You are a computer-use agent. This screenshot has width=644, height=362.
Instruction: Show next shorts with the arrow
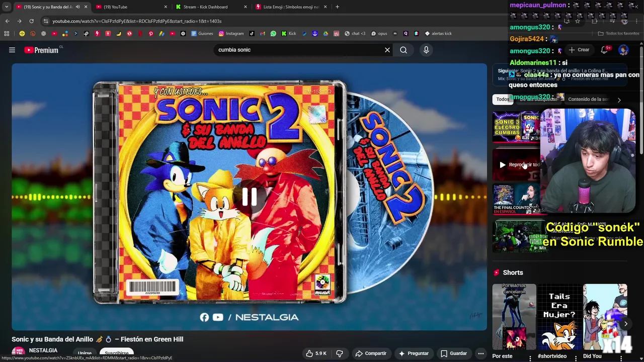(x=625, y=324)
